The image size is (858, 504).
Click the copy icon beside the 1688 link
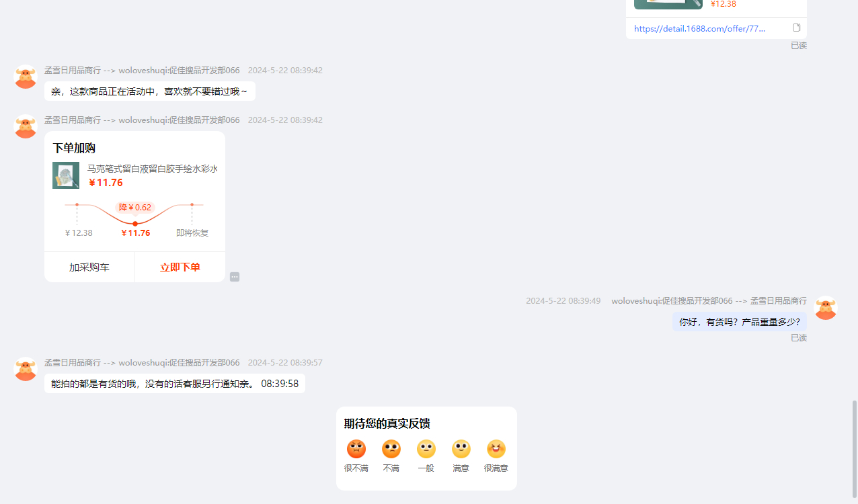797,28
